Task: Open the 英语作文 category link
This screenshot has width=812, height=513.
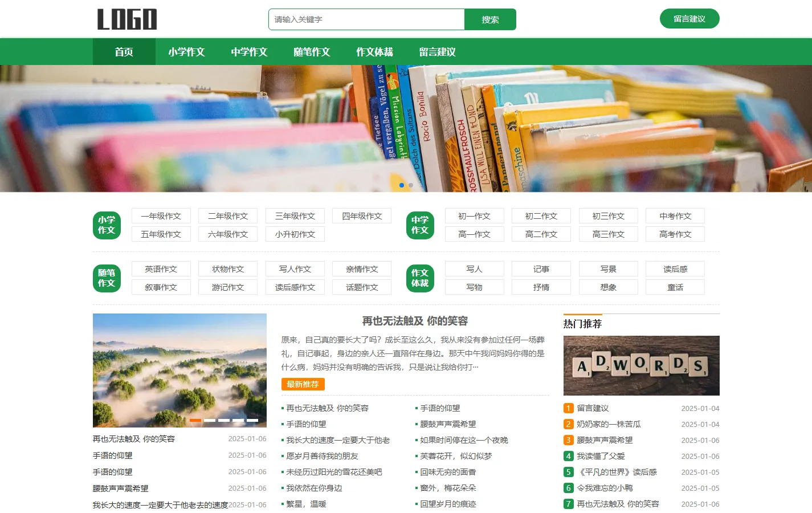Action: 161,269
